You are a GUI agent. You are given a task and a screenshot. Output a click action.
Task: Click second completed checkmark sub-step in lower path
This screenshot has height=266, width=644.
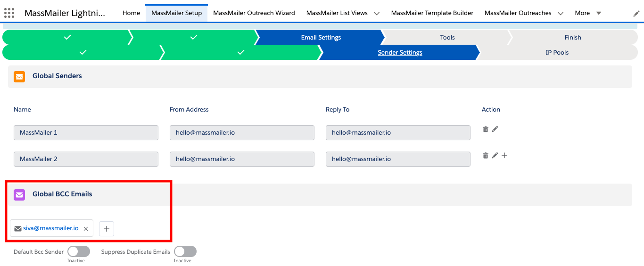click(x=241, y=52)
